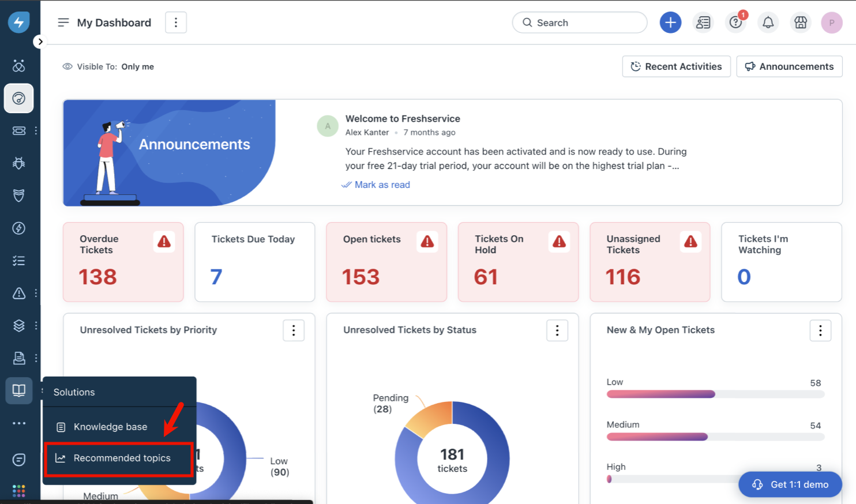Click the Open tickets warning icon
Screen dimensions: 856x504
[427, 242]
